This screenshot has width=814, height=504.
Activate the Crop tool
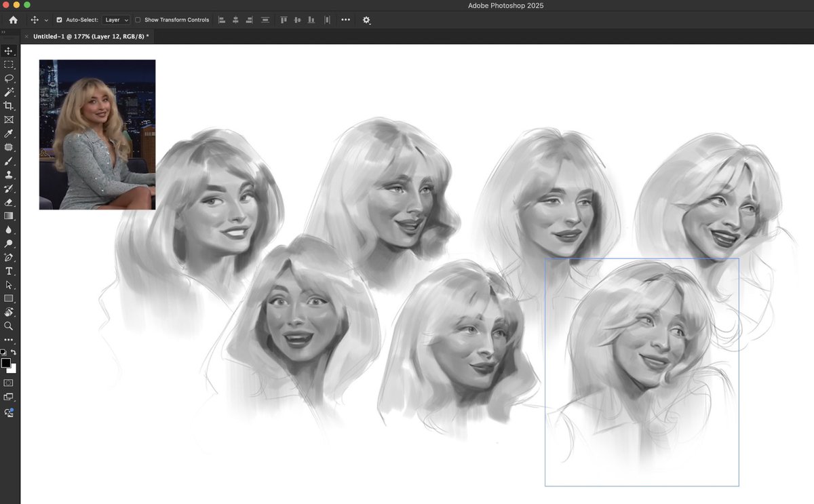[9, 106]
